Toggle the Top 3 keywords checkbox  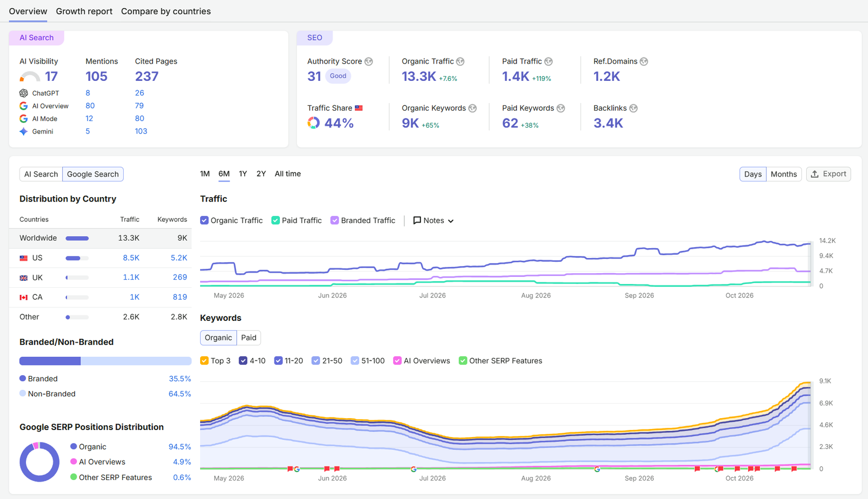tap(205, 361)
